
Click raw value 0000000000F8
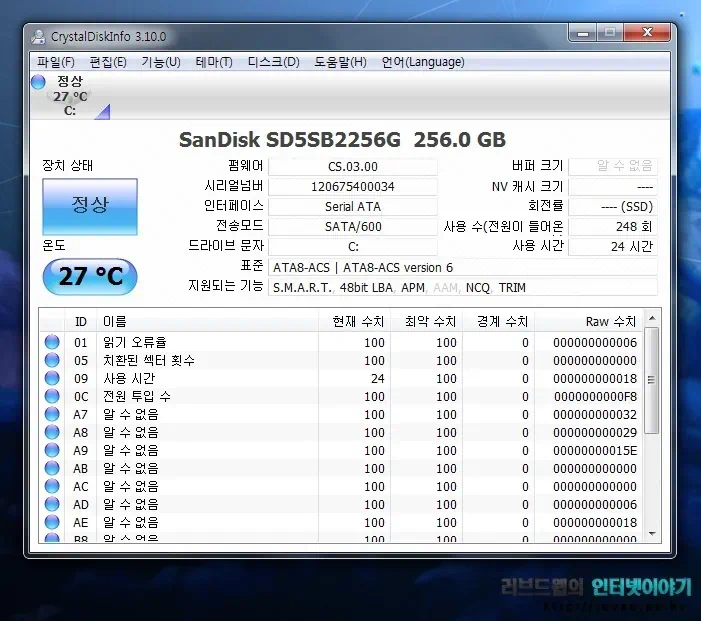595,397
